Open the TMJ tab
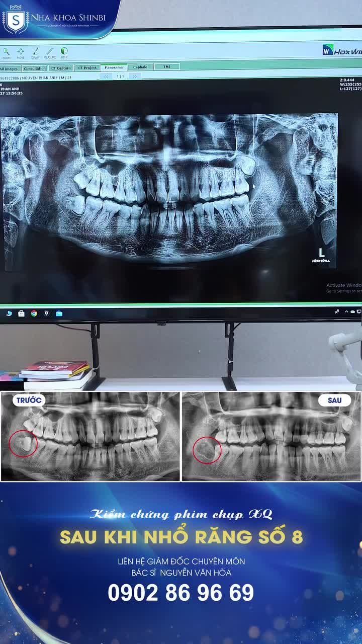 point(167,66)
